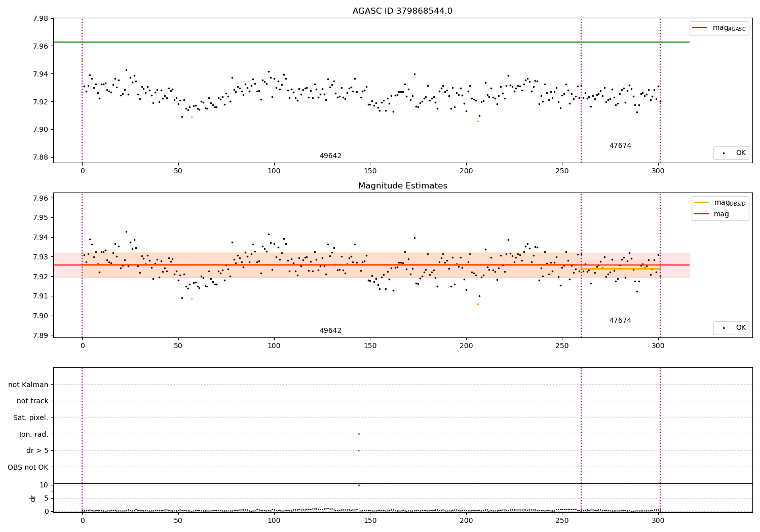The height and width of the screenshot is (532, 760).
Task: Click the 7.89 tick on the middle plot
Action: pyautogui.click(x=40, y=335)
